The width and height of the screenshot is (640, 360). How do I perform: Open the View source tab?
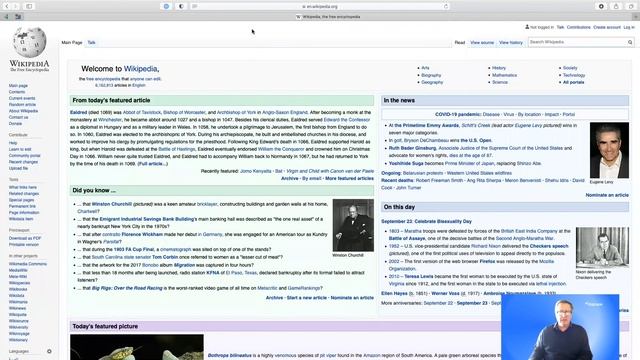(482, 42)
